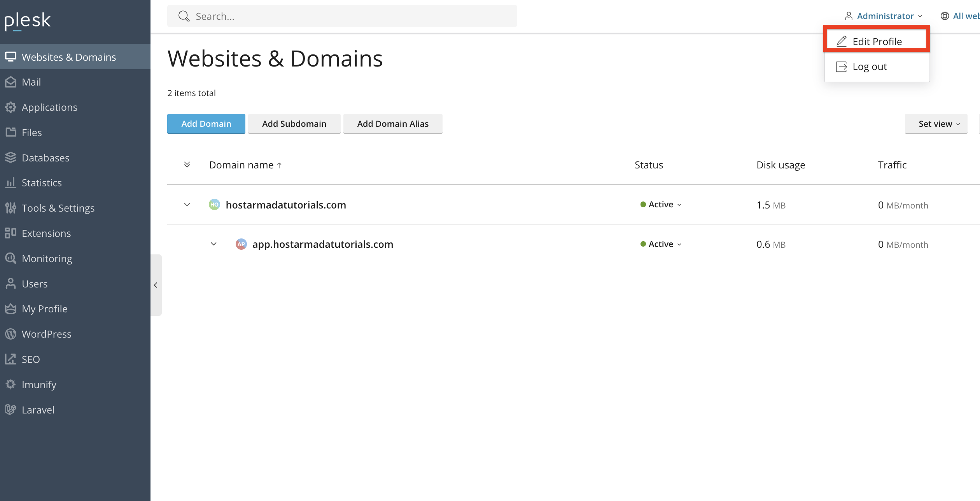Expand all domains with double chevron
Image resolution: width=980 pixels, height=501 pixels.
(x=187, y=165)
